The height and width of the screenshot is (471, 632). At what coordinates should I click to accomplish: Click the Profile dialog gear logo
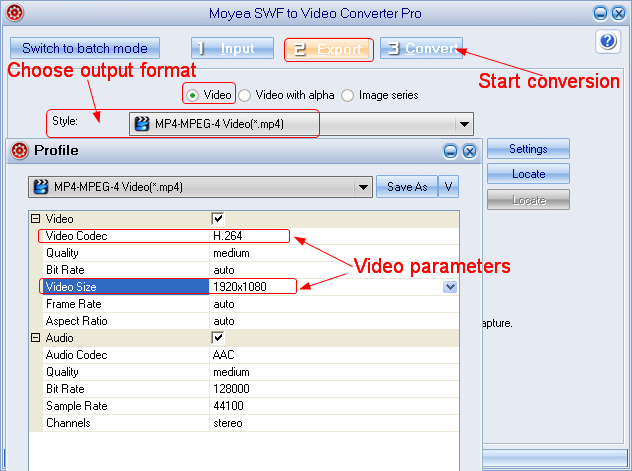tap(19, 151)
